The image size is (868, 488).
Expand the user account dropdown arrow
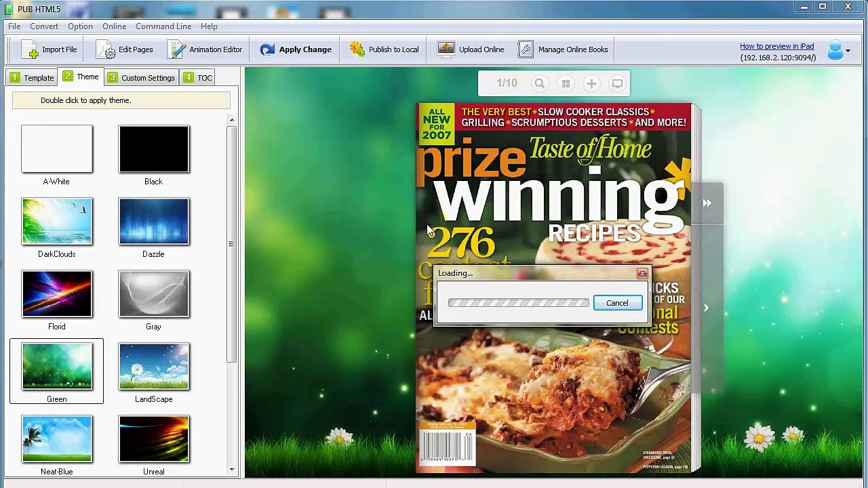848,51
